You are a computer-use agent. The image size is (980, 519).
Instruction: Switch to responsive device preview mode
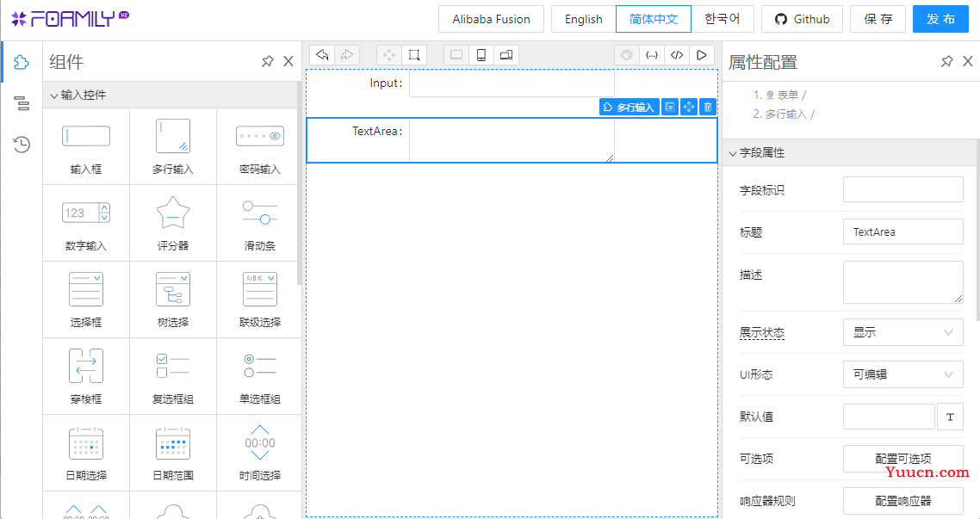506,55
